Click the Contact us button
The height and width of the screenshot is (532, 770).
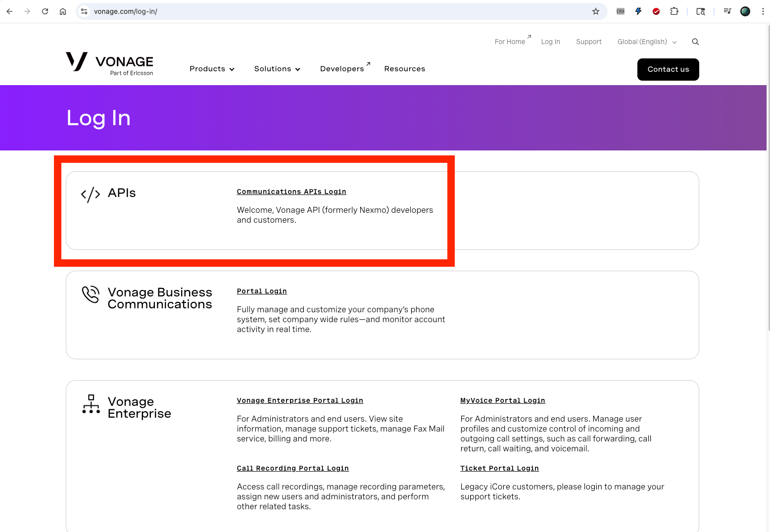pyautogui.click(x=668, y=69)
